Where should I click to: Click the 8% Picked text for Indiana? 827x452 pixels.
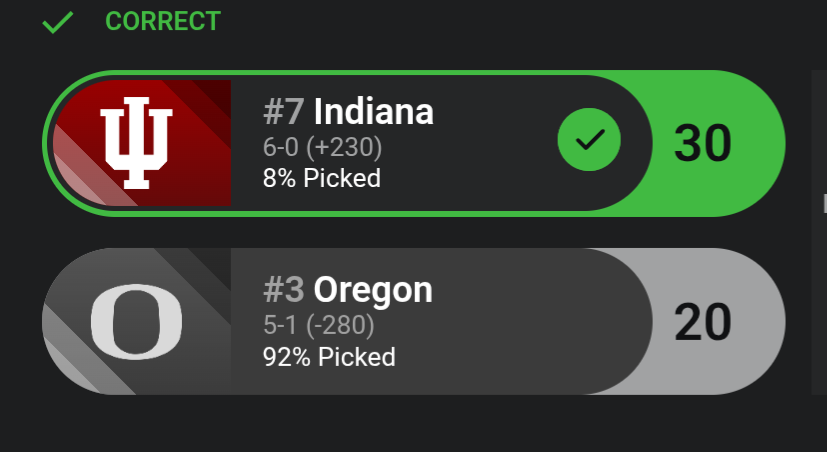click(x=321, y=179)
